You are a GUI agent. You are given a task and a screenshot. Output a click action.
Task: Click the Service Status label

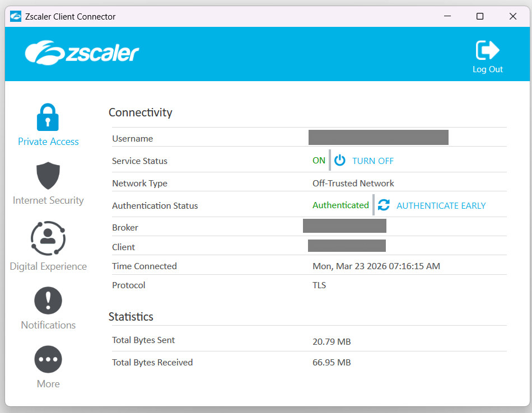point(140,161)
